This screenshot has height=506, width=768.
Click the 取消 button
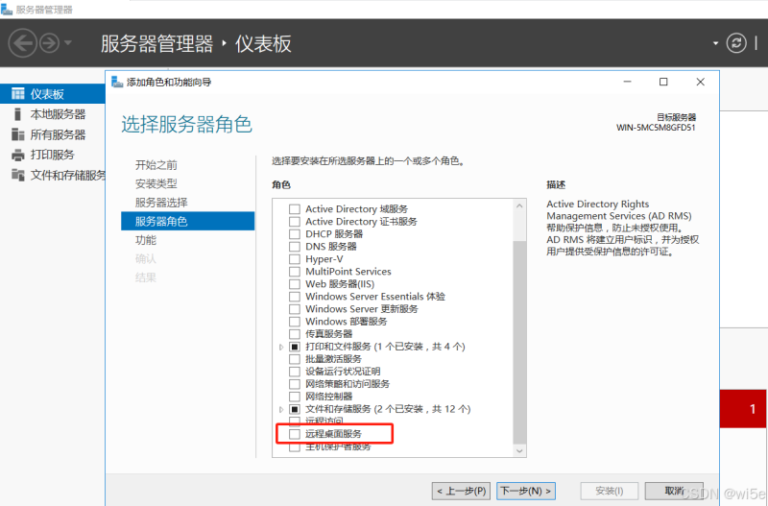pos(674,491)
